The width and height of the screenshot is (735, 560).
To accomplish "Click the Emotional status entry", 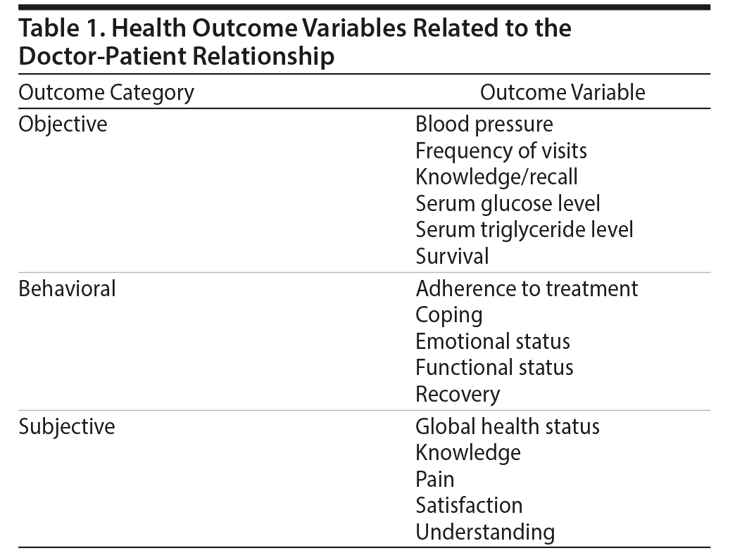I will (493, 341).
